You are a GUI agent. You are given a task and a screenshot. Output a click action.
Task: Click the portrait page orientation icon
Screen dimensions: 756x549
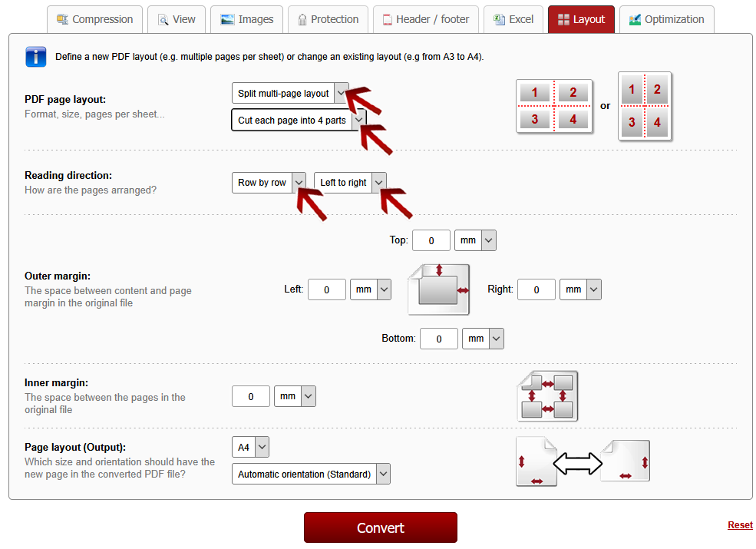pyautogui.click(x=536, y=461)
